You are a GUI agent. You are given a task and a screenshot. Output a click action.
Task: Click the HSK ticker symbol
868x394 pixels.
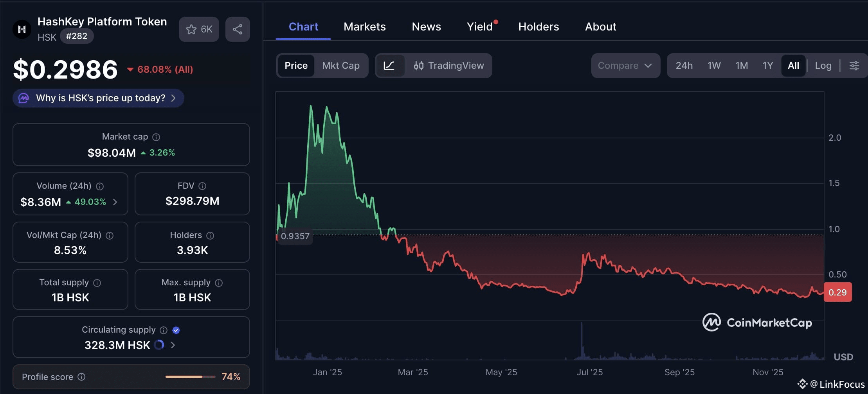coord(47,37)
